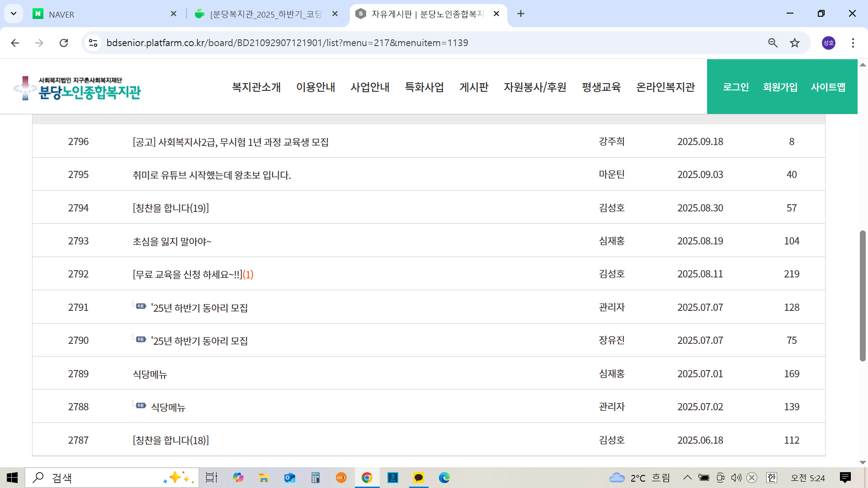This screenshot has height=488, width=868.
Task: Click the 로그인 link
Action: click(x=736, y=87)
